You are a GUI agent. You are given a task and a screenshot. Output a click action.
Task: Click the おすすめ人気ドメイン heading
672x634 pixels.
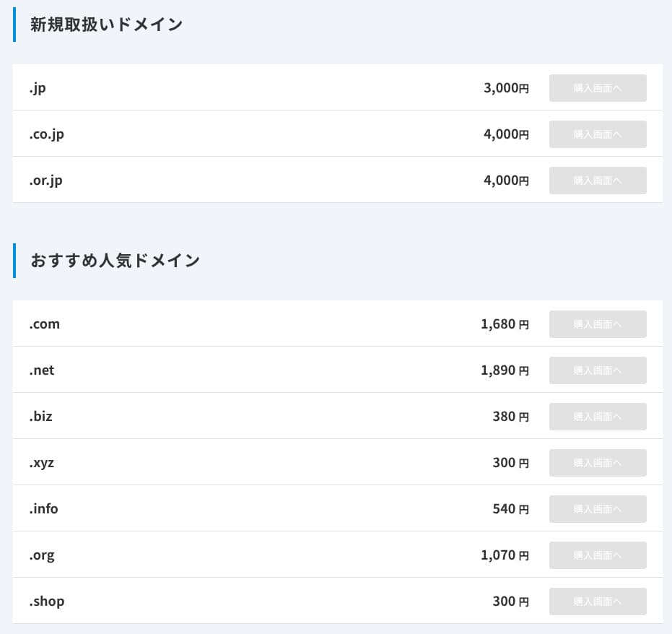coord(115,261)
